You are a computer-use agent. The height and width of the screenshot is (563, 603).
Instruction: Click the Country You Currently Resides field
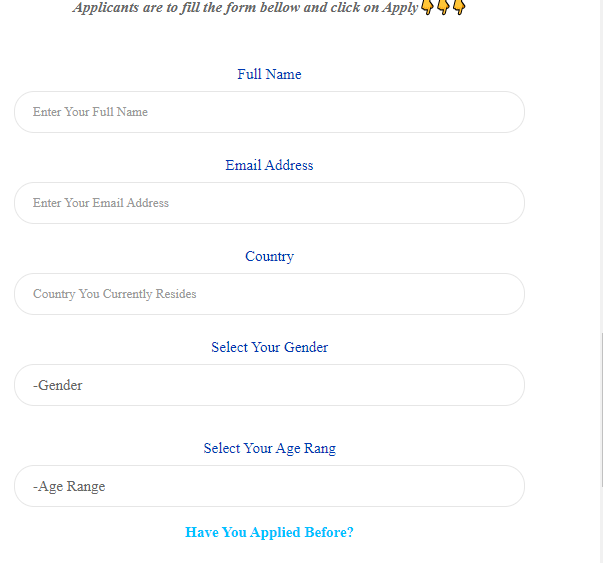(269, 294)
